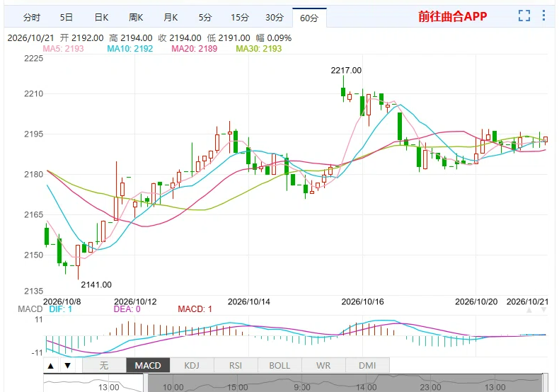This screenshot has width=559, height=392.
Task: Select the MACD indicator button
Action: (148, 366)
